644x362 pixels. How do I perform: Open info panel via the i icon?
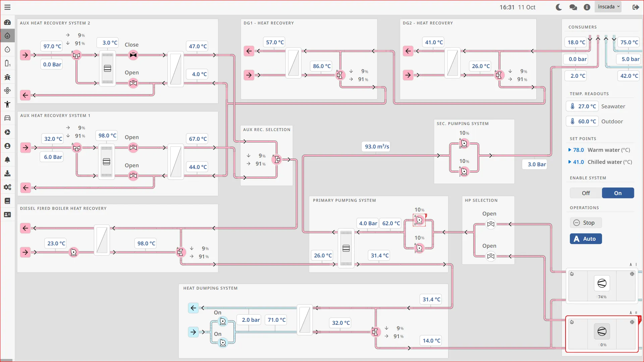pyautogui.click(x=587, y=7)
